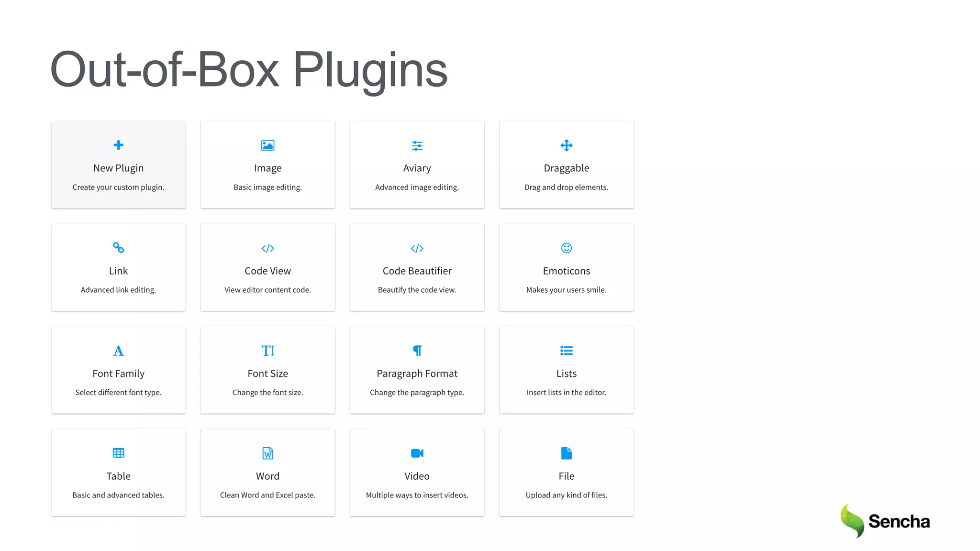The width and height of the screenshot is (980, 551).
Task: Select the Lists title
Action: point(566,374)
